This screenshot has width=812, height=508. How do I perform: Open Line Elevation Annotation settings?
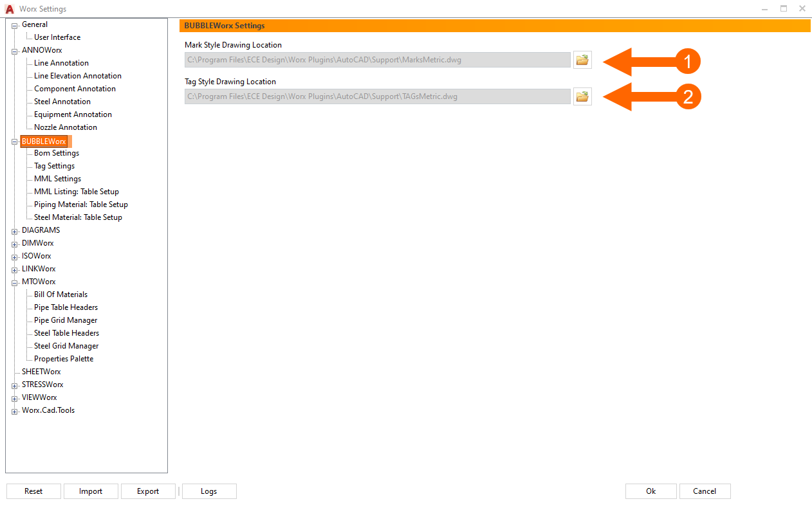[78, 76]
